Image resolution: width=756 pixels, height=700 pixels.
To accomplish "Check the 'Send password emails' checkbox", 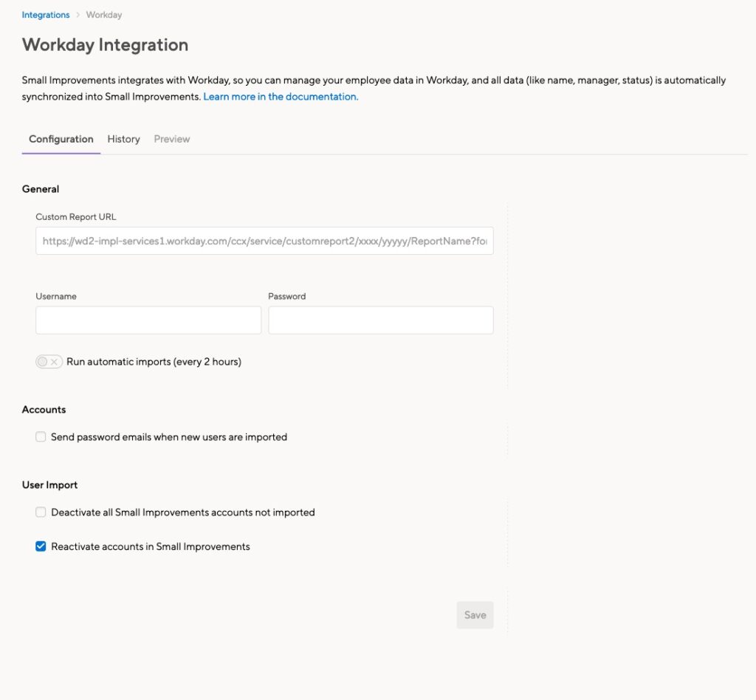I will click(x=41, y=437).
